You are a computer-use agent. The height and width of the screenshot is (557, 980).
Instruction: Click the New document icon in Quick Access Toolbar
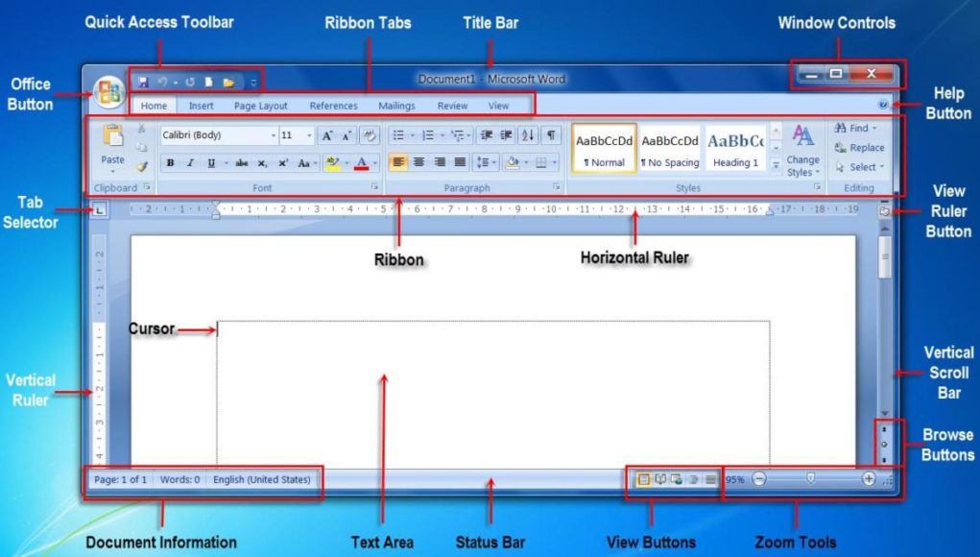pos(208,82)
